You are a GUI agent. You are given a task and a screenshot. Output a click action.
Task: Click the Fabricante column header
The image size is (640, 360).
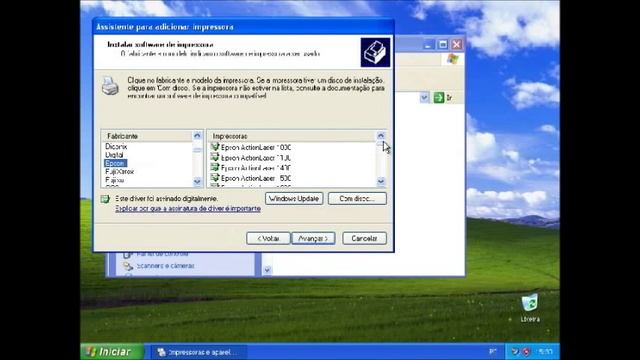pyautogui.click(x=146, y=136)
